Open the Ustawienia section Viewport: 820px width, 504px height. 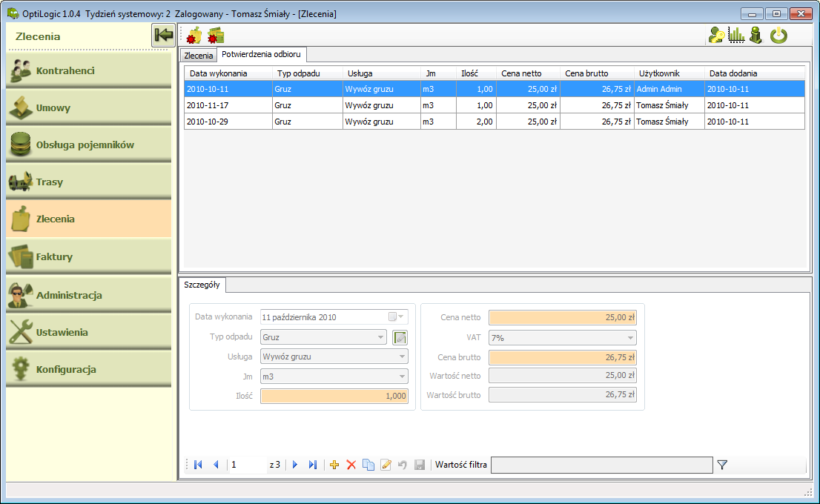pos(88,332)
